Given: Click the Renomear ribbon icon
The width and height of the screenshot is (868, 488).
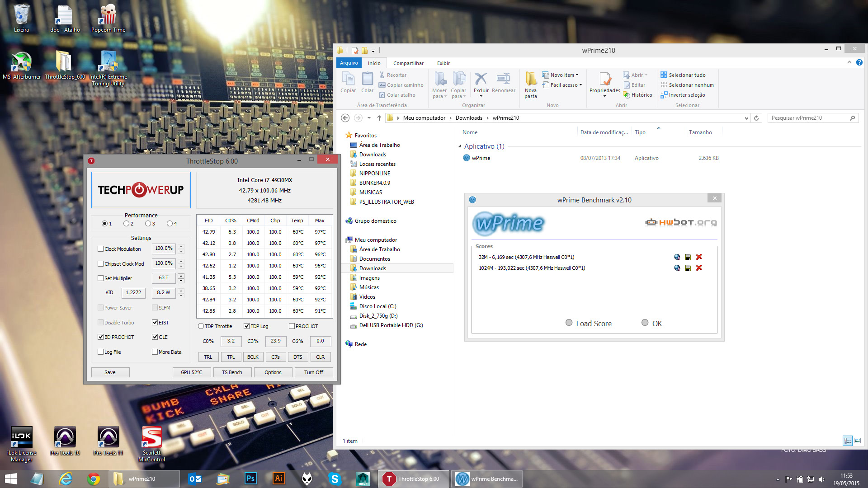Looking at the screenshot, I should [503, 82].
